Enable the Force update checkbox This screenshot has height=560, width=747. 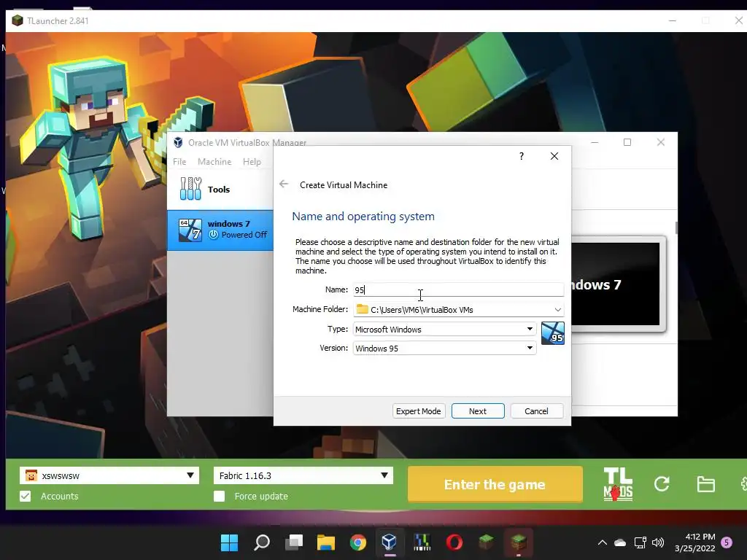click(219, 496)
